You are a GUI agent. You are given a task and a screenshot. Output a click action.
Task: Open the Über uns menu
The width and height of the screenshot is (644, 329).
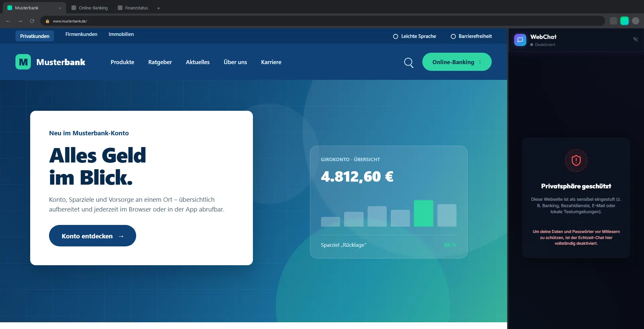tap(235, 62)
